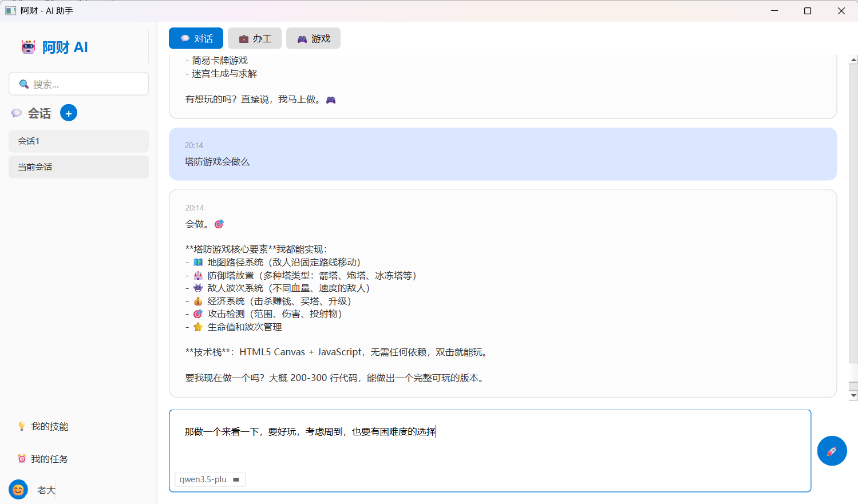Click the camera icon on the 办工 tab
The height and width of the screenshot is (504, 858).
point(243,38)
